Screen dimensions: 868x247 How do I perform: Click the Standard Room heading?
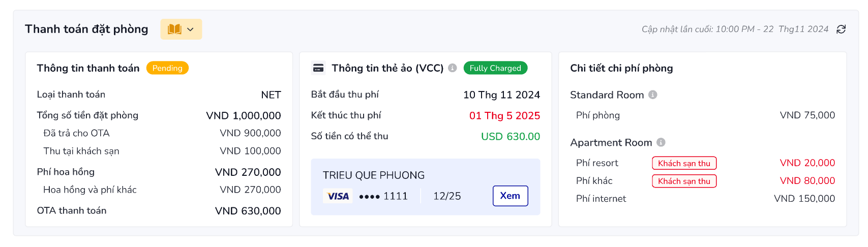[607, 95]
